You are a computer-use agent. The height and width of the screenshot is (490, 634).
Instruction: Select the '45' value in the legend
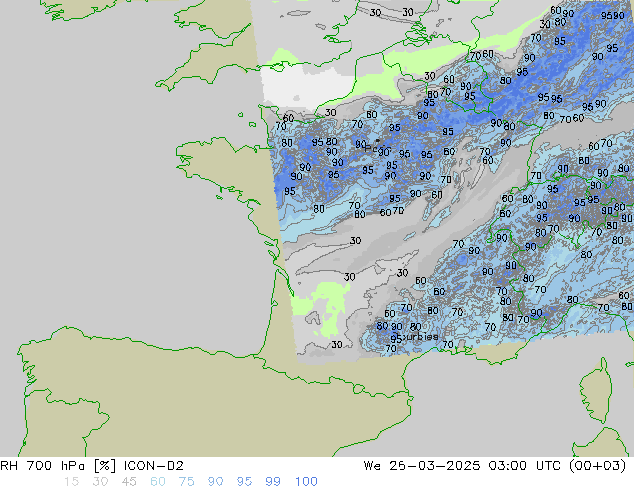(129, 482)
